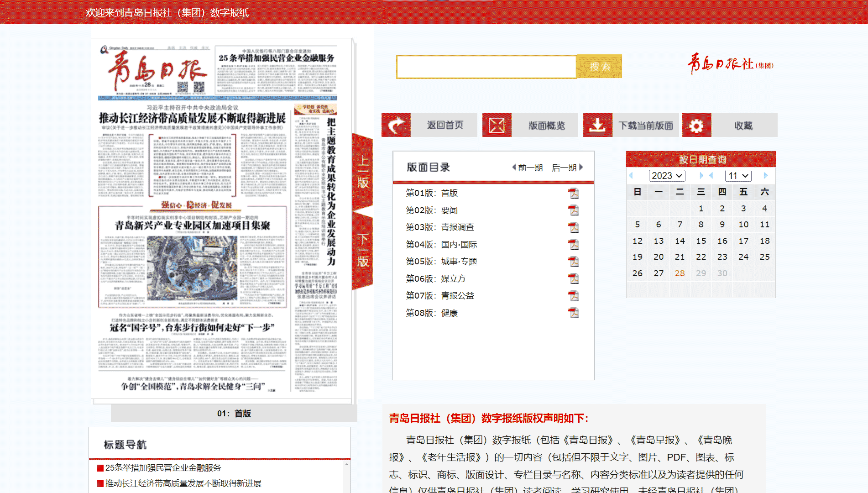Click the 搜索 search button
This screenshot has height=493, width=868.
599,67
